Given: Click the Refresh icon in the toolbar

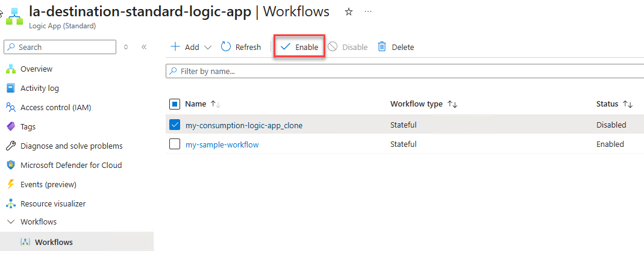Looking at the screenshot, I should [x=226, y=47].
